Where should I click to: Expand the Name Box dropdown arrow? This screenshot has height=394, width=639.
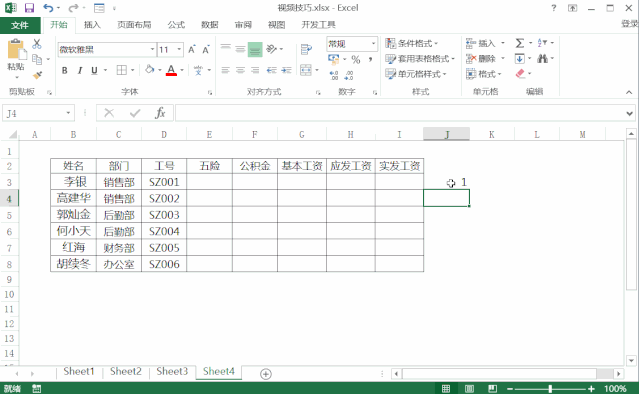pos(68,113)
